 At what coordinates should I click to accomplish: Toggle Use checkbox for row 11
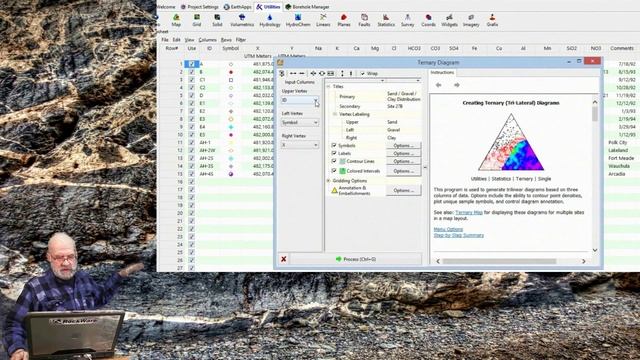(191, 142)
